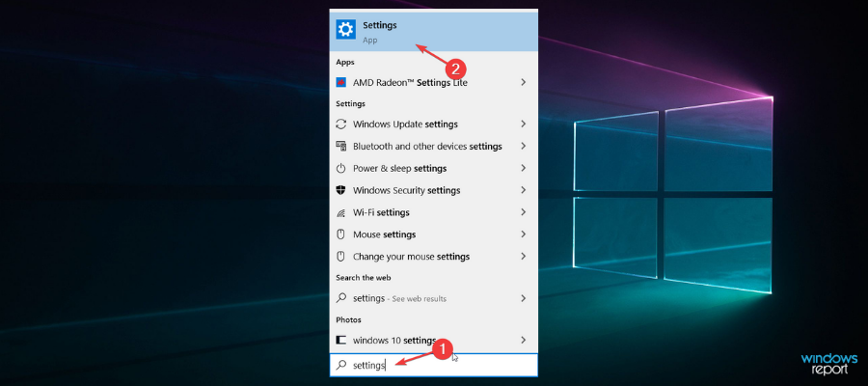Viewport: 868px width, 386px height.
Task: Click the blue Settings gear icon
Action: pos(346,29)
